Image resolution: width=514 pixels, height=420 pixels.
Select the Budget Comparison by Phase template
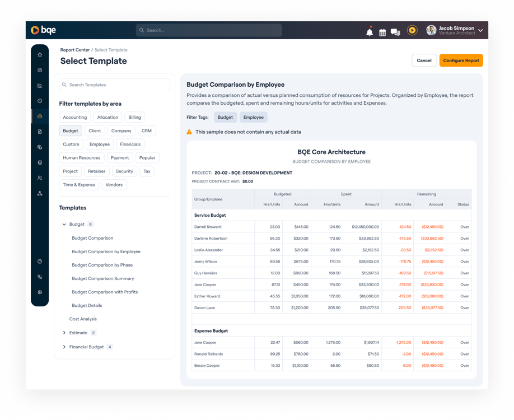click(102, 265)
